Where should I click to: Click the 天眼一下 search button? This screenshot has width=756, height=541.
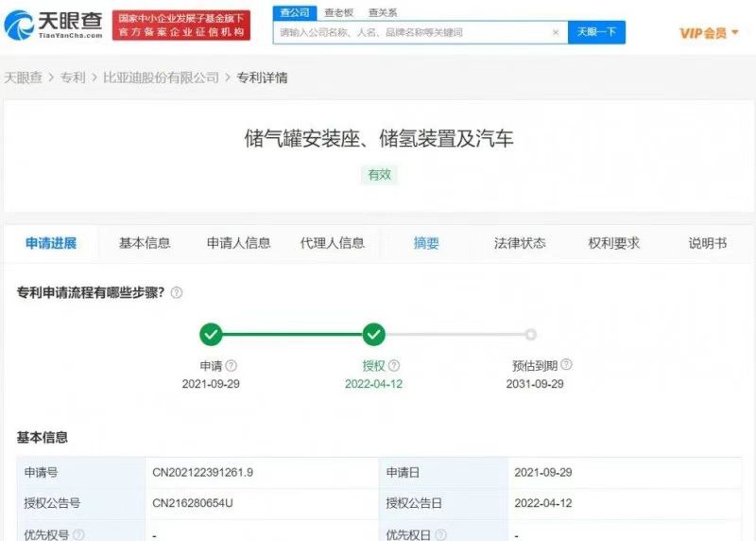(x=596, y=32)
